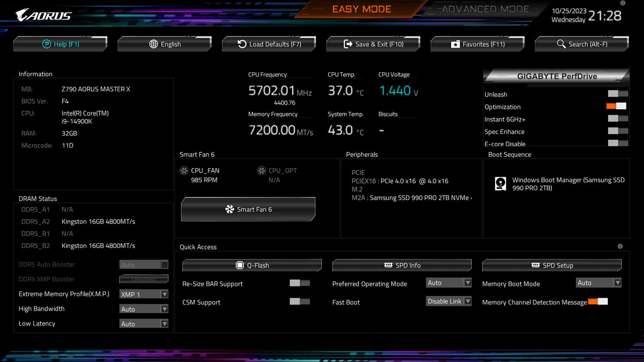Click the CPU_FAN fan icon
Image resolution: width=644 pixels, height=362 pixels.
(184, 171)
